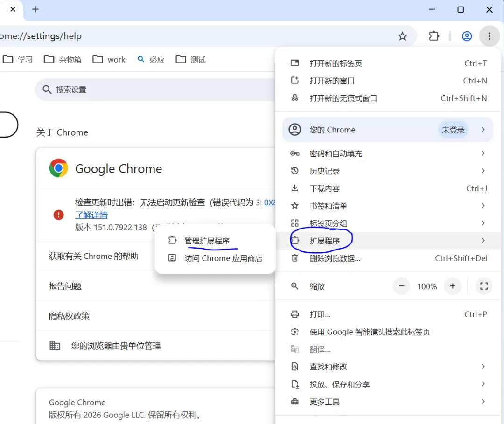This screenshot has width=504, height=424.
Task: Increase zoom with the plus button
Action: 453,286
